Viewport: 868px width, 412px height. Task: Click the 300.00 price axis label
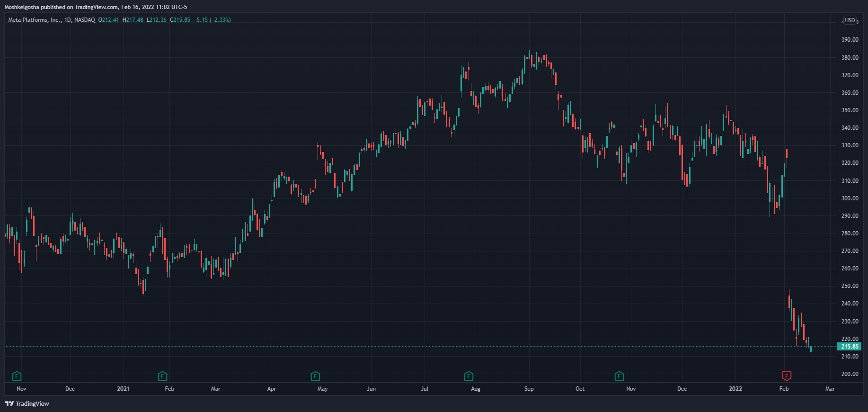(x=850, y=198)
